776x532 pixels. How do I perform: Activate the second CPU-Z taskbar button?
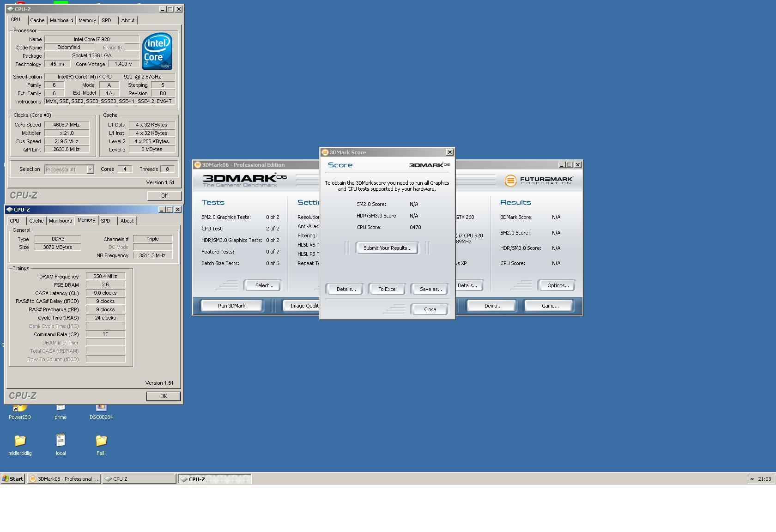pyautogui.click(x=215, y=479)
